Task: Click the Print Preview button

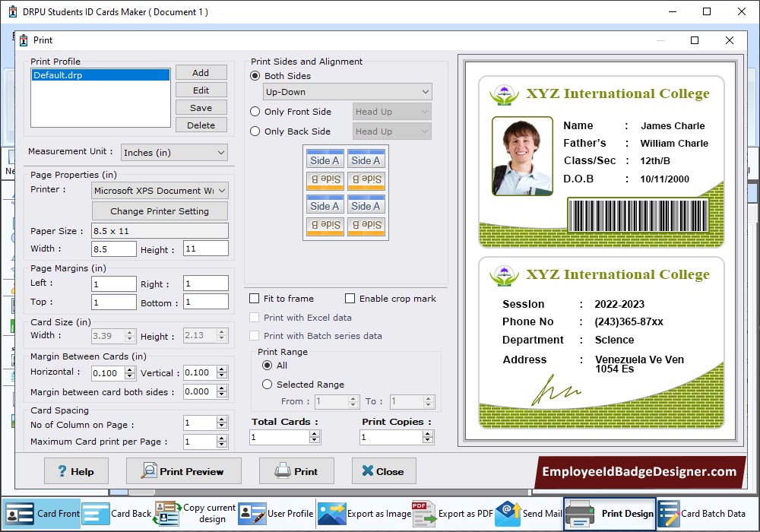Action: tap(183, 471)
